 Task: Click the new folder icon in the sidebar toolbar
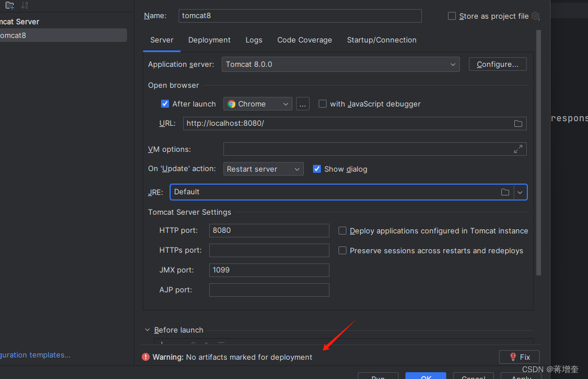pos(10,5)
